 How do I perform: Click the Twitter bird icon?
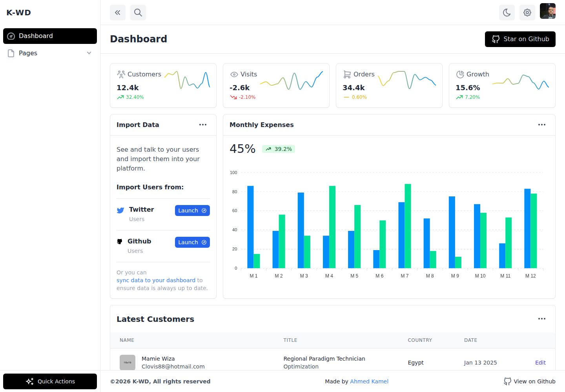pyautogui.click(x=120, y=211)
